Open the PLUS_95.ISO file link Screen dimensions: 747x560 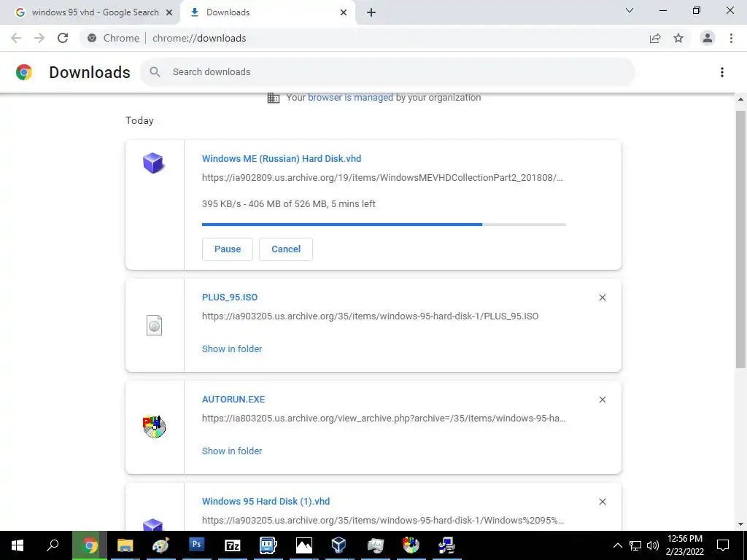click(230, 297)
